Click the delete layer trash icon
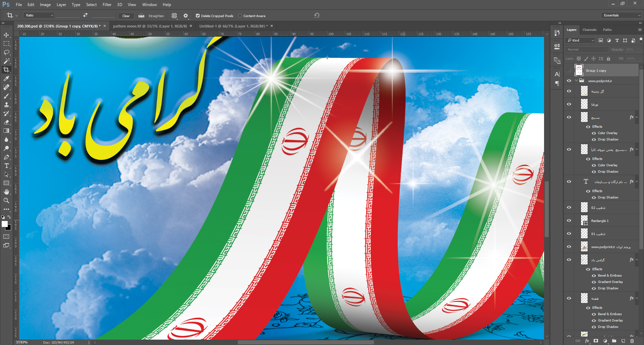 pos(632,341)
